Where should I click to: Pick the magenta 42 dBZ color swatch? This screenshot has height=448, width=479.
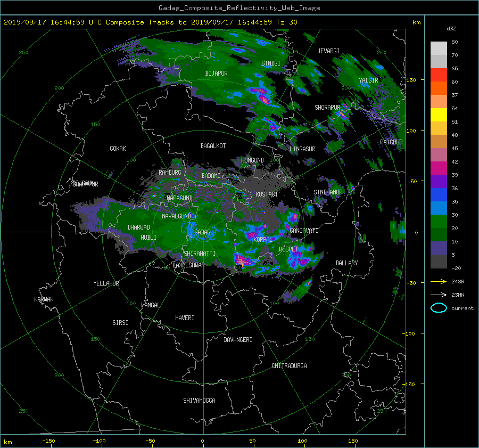coord(439,168)
